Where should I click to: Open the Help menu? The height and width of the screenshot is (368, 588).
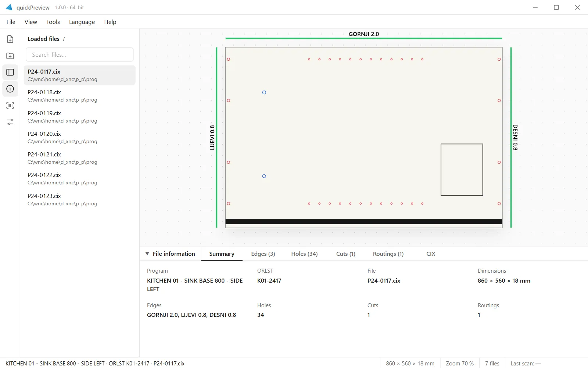[x=110, y=22]
